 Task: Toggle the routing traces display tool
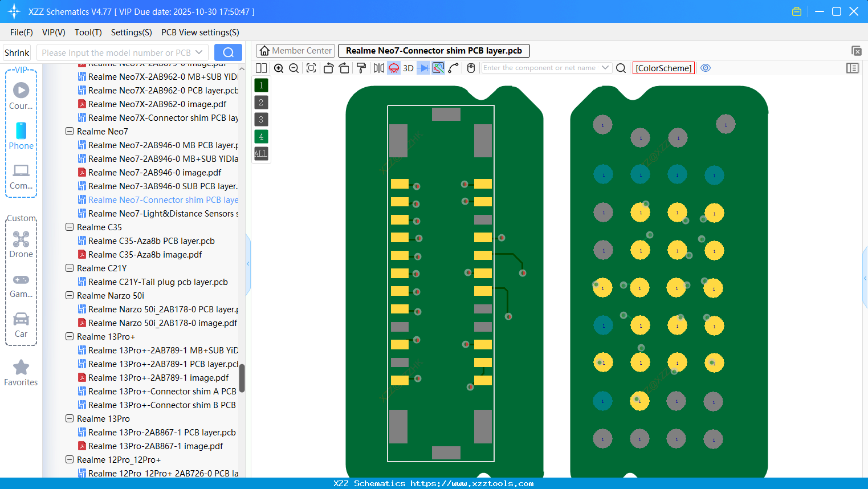coord(438,68)
